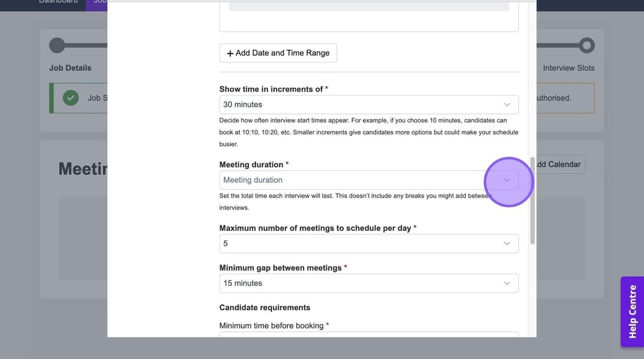Click the Job Details step circle
Viewport: 644px width, 359px height.
tap(57, 45)
